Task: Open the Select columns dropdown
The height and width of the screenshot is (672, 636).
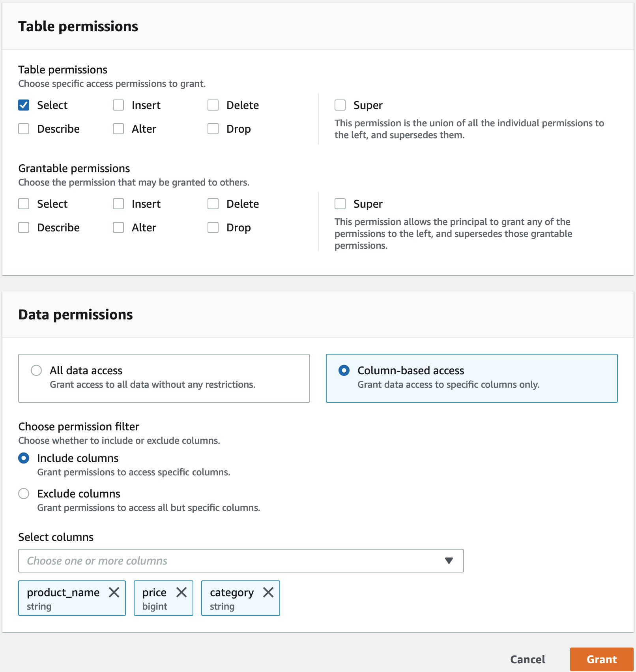Action: click(x=449, y=560)
